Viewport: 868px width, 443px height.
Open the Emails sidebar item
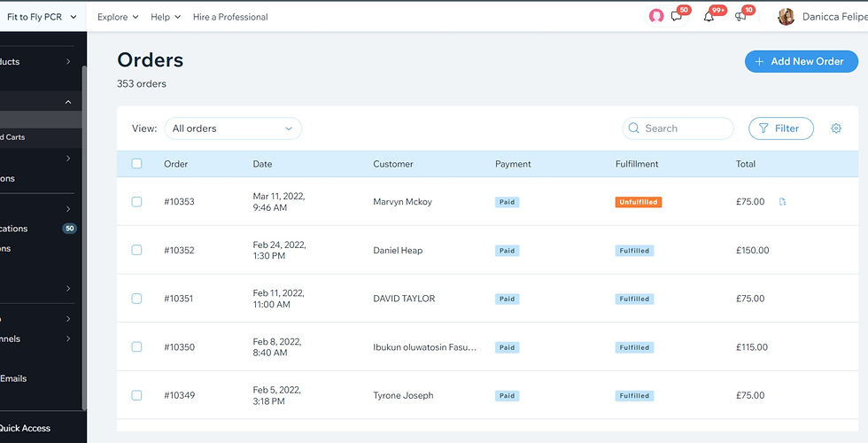[13, 379]
